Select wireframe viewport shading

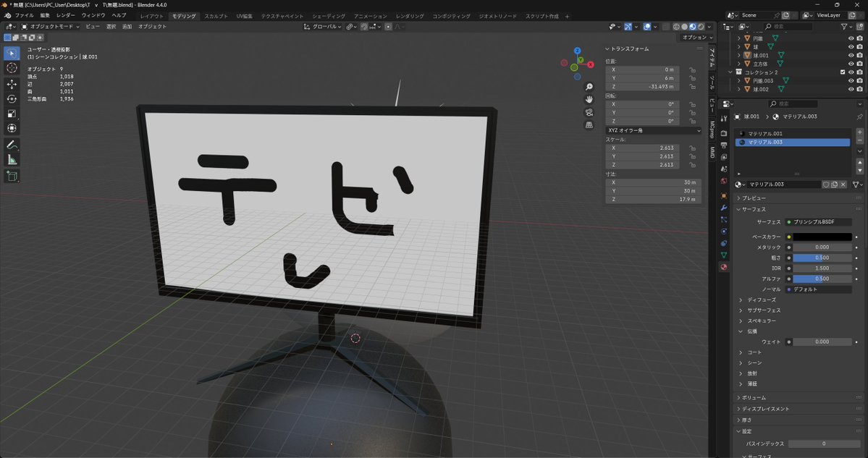[x=676, y=27]
